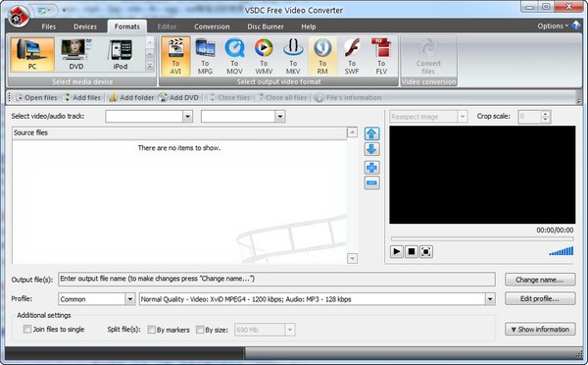The height and width of the screenshot is (365, 588).
Task: Choose To WMV output format
Action: click(264, 56)
